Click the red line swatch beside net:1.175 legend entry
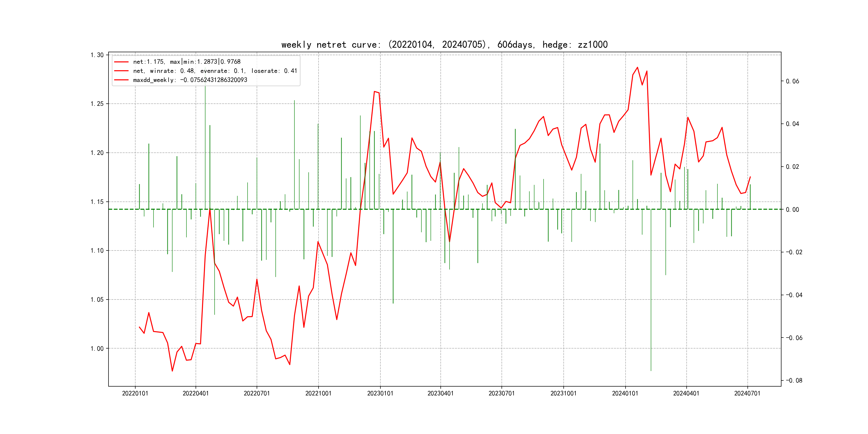868x434 pixels. pos(121,62)
